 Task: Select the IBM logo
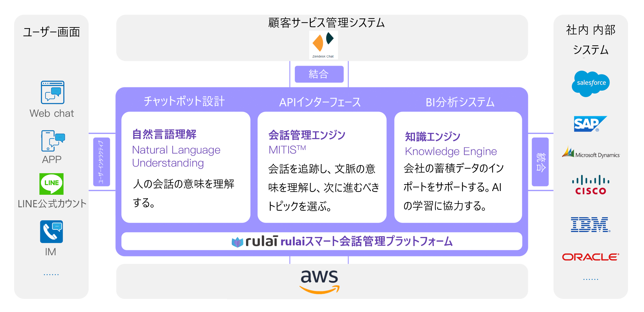pyautogui.click(x=590, y=225)
